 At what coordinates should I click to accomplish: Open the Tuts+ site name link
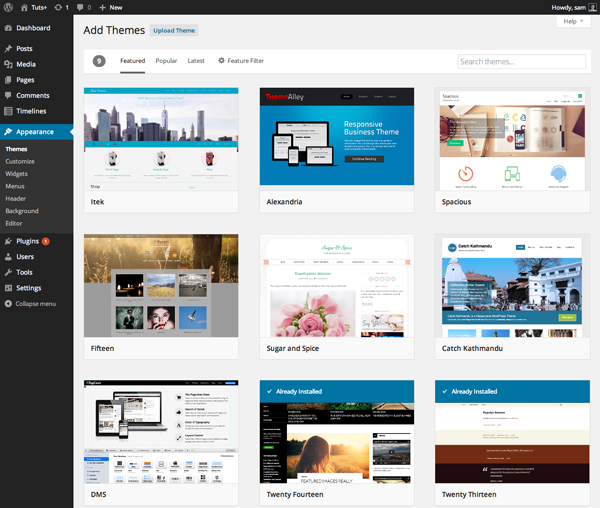pyautogui.click(x=39, y=7)
